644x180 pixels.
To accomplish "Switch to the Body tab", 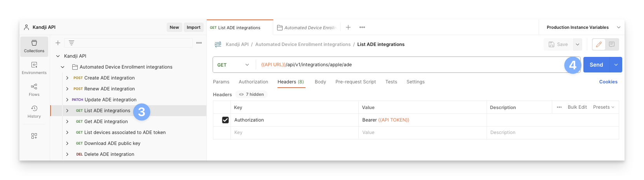I will [320, 82].
